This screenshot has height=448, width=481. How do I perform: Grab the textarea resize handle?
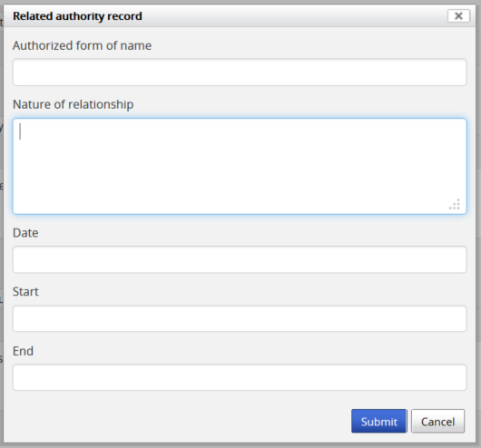455,205
